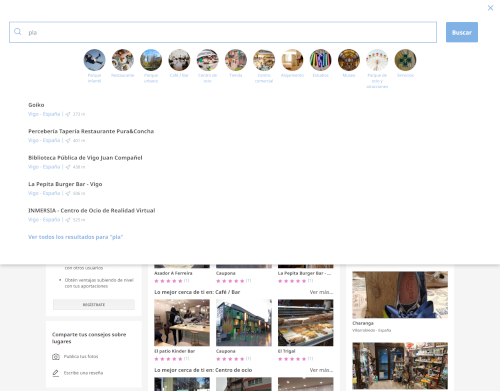Click the camera icon for Publica tus fotos

click(x=56, y=357)
